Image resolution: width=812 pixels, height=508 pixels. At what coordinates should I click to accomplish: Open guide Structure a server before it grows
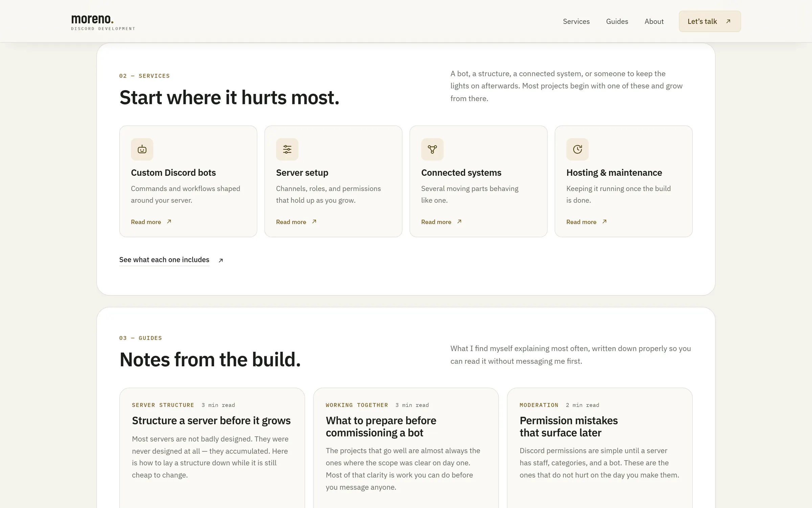click(211, 421)
